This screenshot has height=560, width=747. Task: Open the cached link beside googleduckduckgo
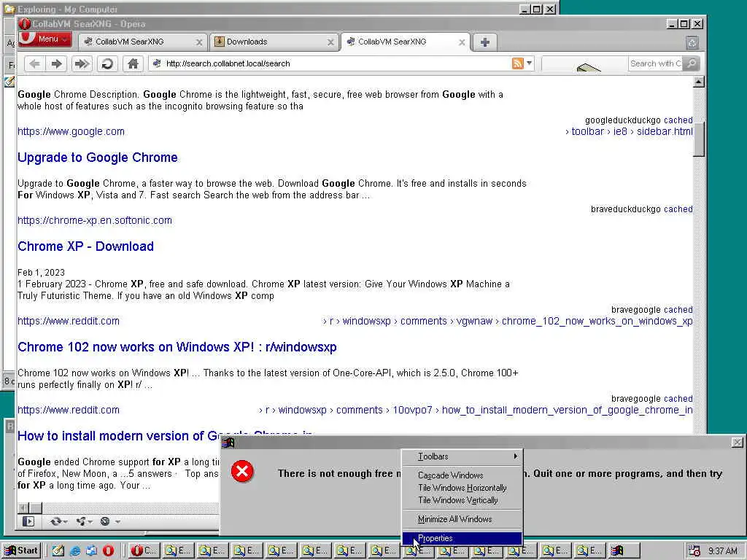click(x=678, y=120)
